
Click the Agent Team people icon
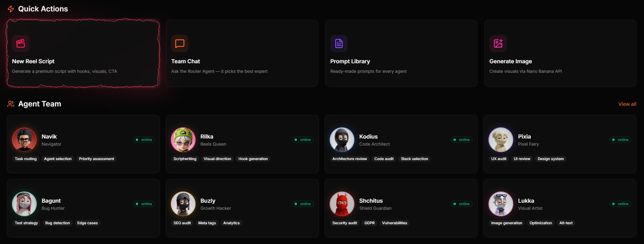tap(10, 104)
